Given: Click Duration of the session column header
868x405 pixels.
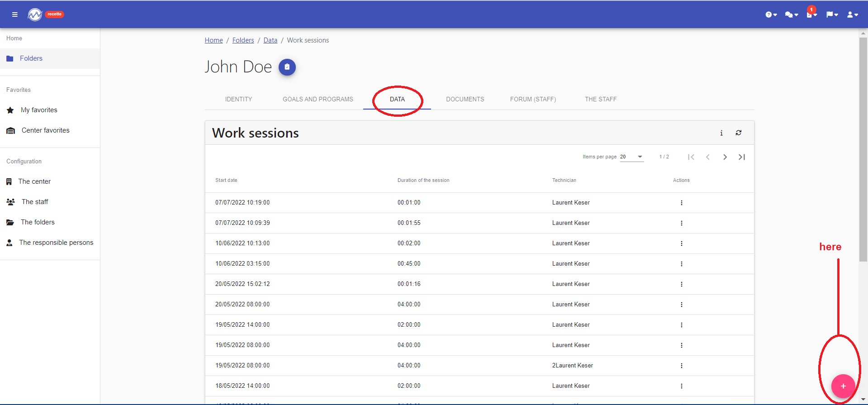Looking at the screenshot, I should (423, 180).
